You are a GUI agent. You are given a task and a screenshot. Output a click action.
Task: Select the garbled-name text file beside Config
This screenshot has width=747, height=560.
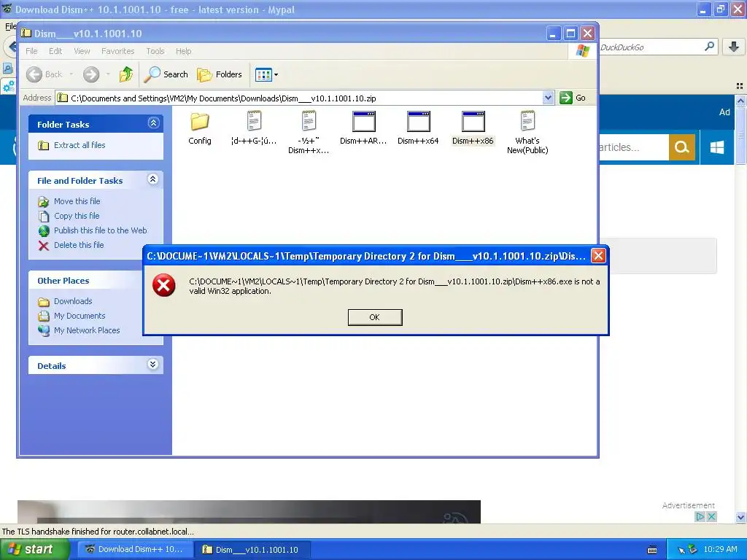coord(254,128)
